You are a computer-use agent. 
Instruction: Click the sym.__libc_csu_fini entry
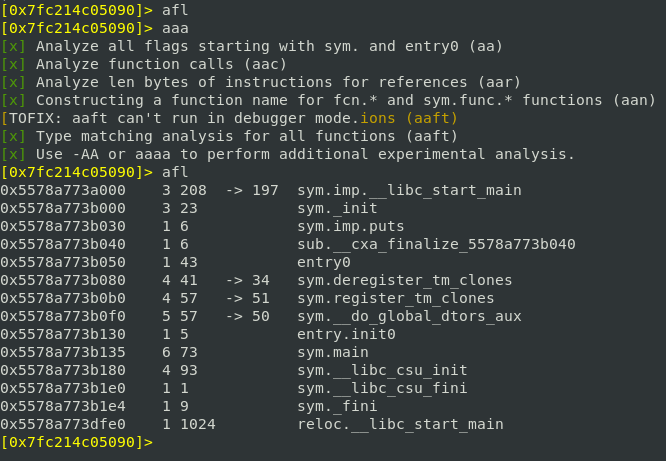[372, 388]
